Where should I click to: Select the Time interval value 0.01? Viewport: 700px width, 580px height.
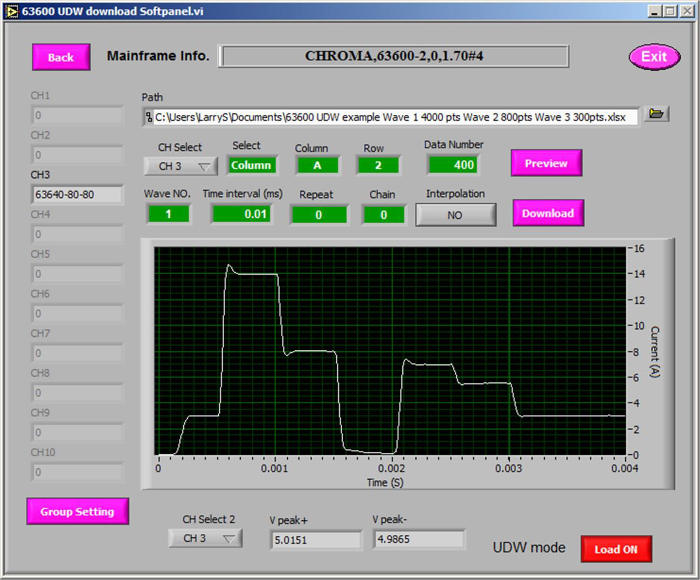pos(240,214)
